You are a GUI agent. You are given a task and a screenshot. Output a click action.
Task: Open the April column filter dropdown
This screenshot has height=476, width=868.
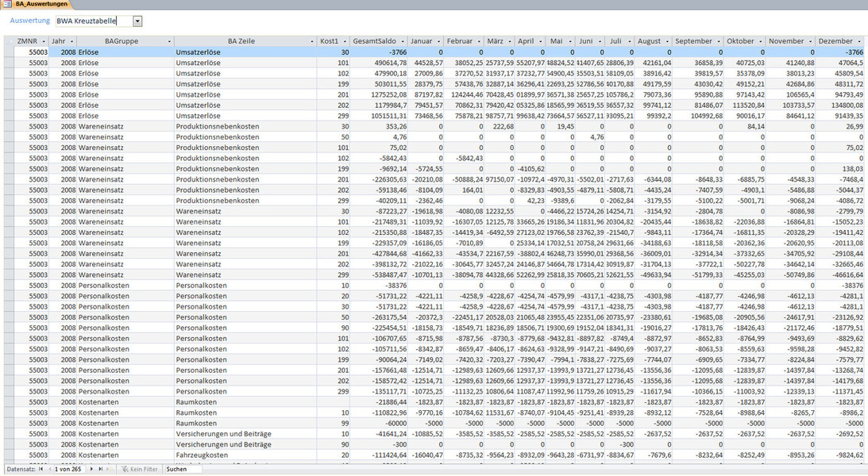pos(540,41)
